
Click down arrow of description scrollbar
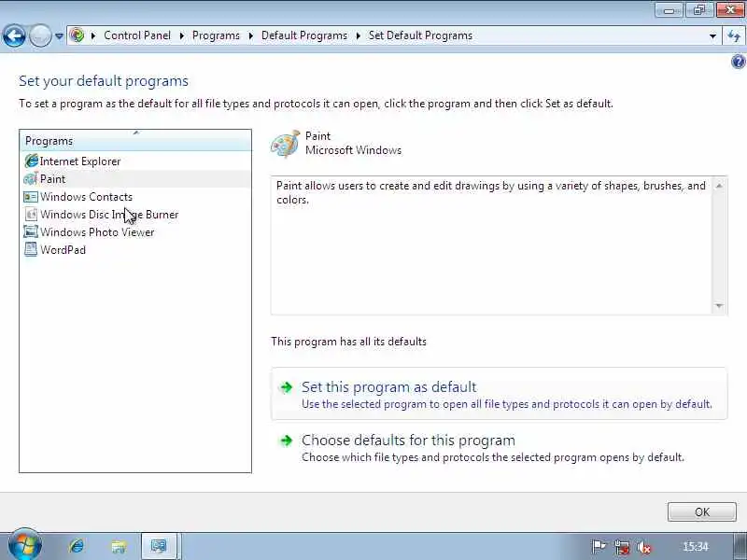point(719,306)
